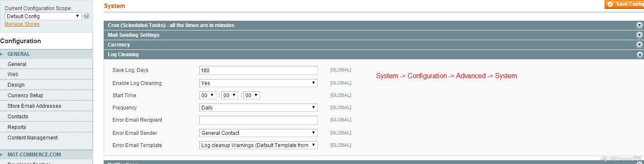Click the Save Log, Days label
Image resolution: width=644 pixels, height=164 pixels.
[130, 70]
